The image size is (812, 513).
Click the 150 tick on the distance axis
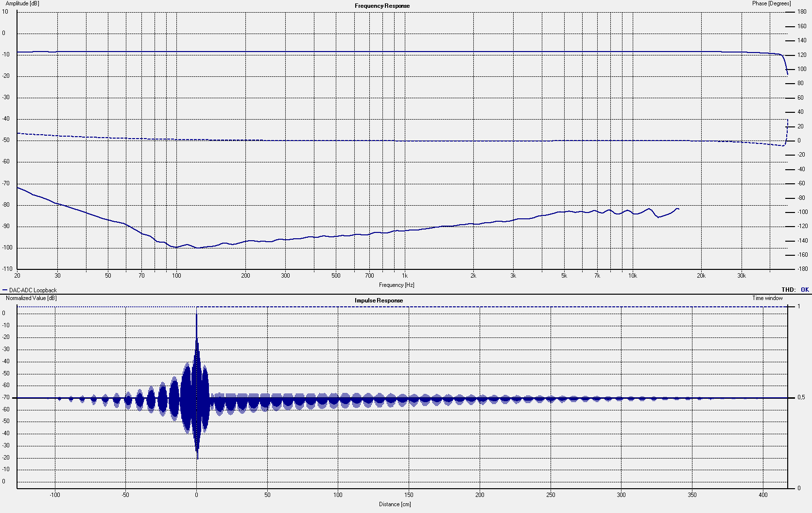tap(409, 495)
